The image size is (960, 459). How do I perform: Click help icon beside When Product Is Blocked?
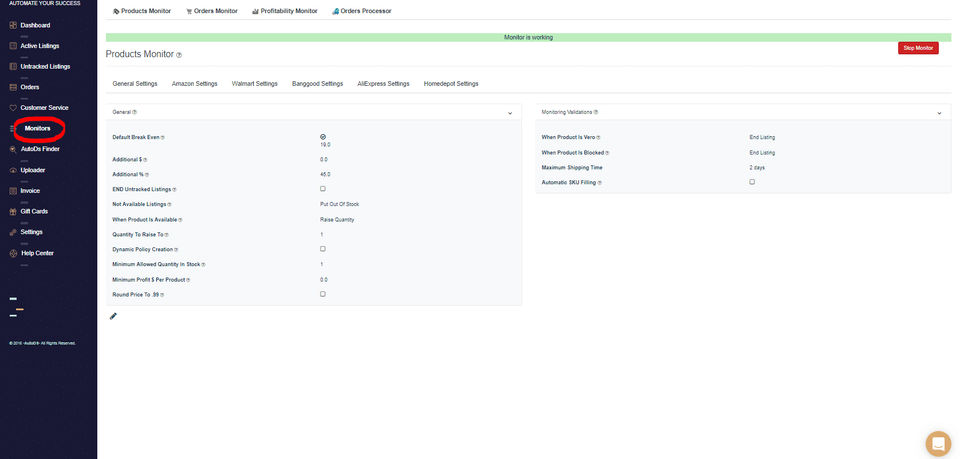pos(607,153)
